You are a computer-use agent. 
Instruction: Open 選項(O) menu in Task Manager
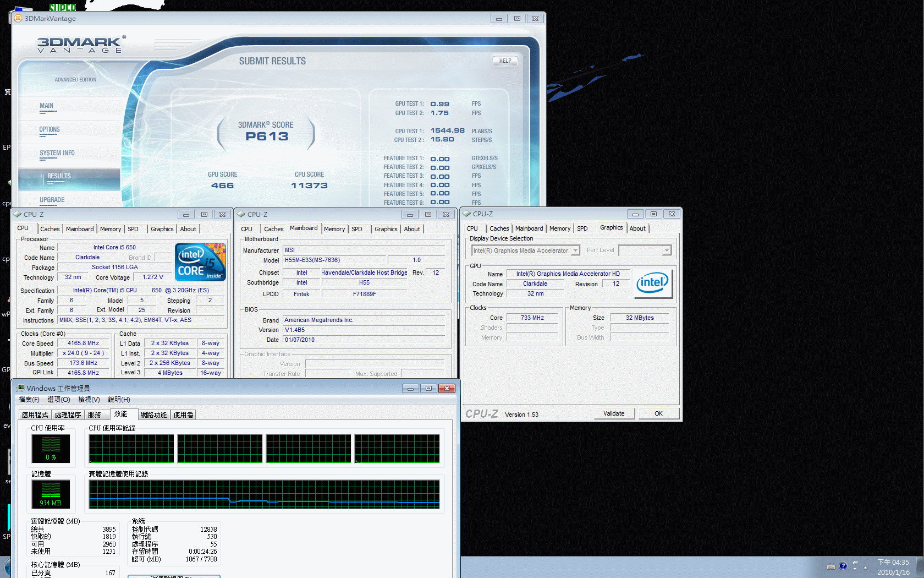pos(59,400)
